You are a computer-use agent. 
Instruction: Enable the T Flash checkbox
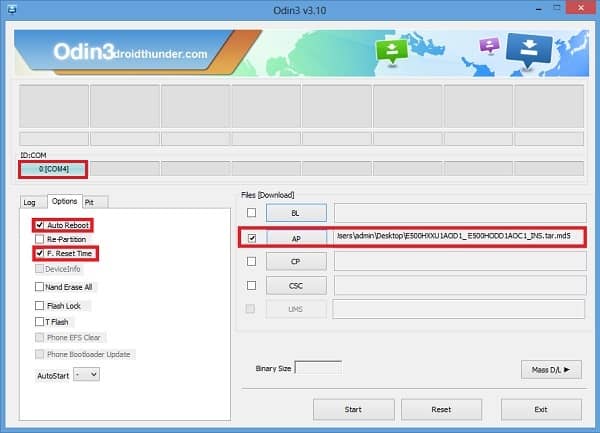pyautogui.click(x=39, y=322)
